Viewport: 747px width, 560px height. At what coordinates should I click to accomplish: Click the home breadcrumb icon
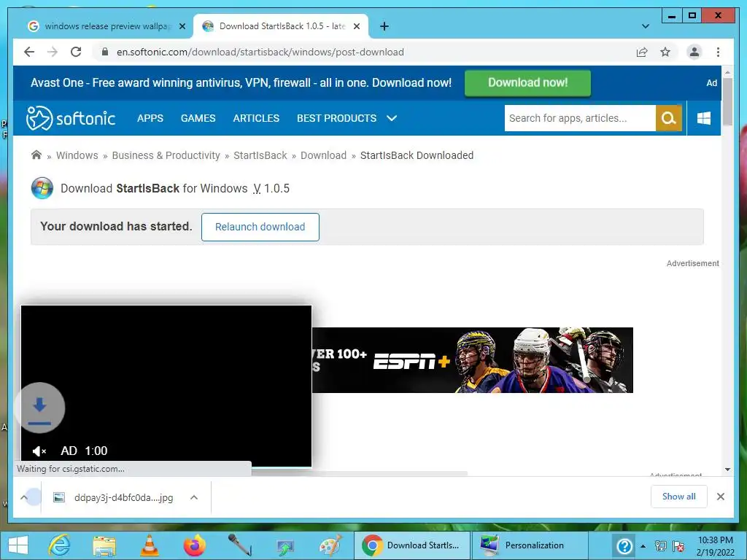coord(36,155)
